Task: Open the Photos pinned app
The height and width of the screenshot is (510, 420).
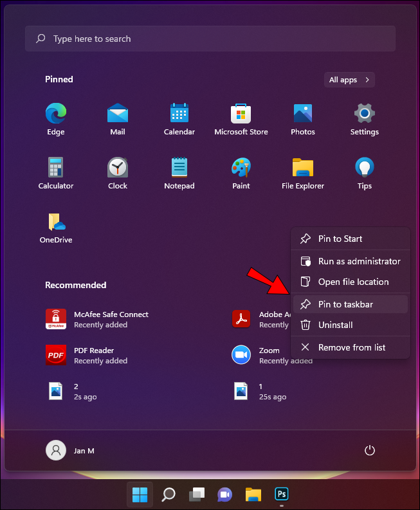Action: pyautogui.click(x=303, y=119)
